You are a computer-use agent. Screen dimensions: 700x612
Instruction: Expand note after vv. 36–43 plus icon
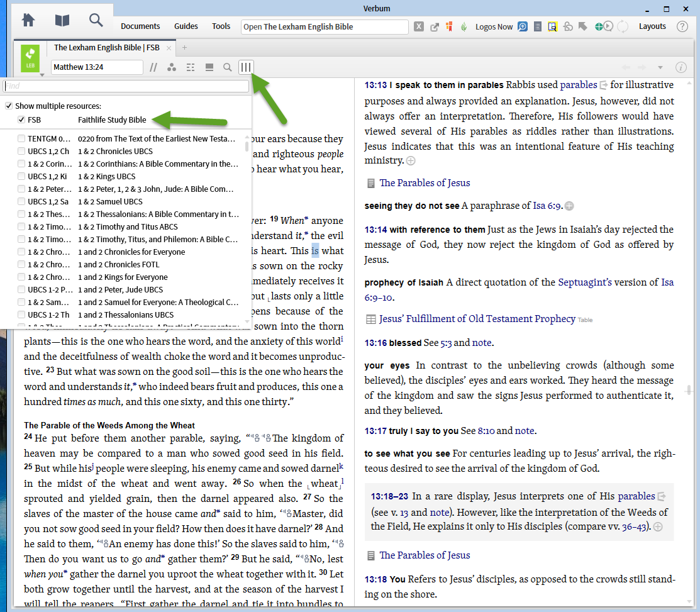(658, 527)
